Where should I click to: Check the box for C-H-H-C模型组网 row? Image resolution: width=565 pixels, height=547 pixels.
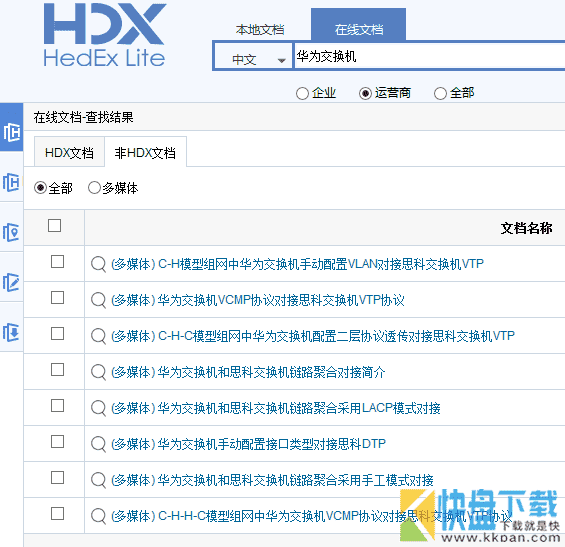click(x=58, y=513)
